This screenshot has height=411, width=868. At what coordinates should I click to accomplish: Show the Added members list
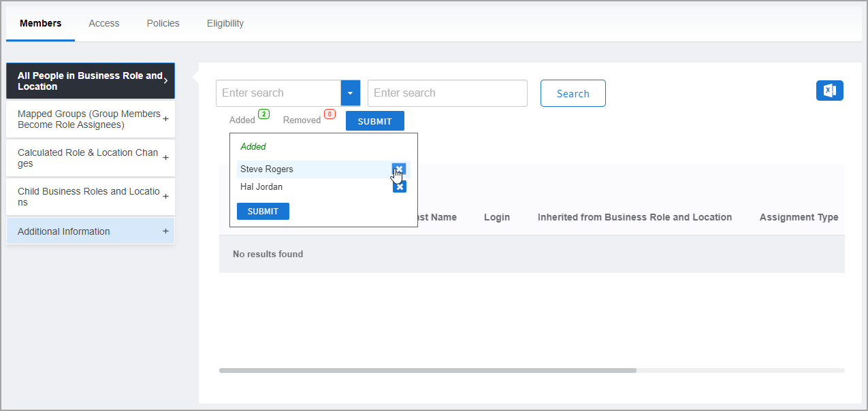coord(242,120)
